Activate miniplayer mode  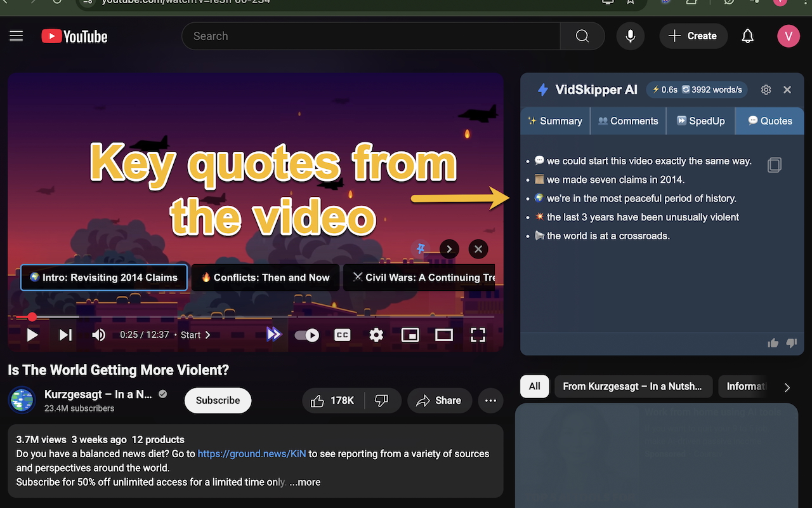pyautogui.click(x=410, y=335)
